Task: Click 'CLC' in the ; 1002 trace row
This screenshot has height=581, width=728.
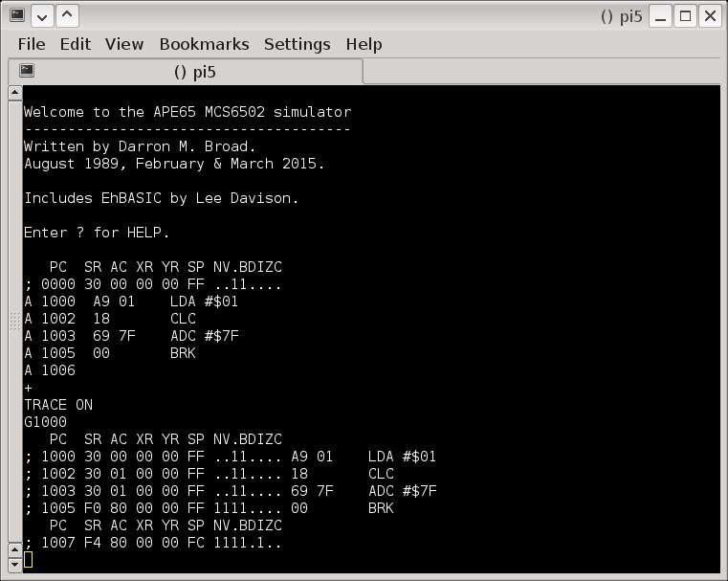Action: point(381,474)
